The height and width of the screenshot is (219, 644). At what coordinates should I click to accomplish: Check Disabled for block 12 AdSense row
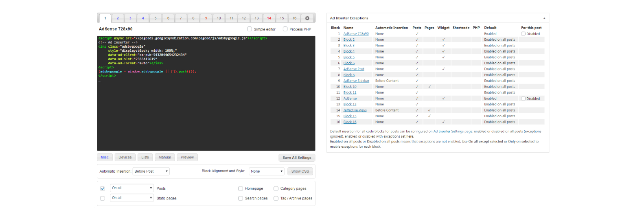[524, 99]
